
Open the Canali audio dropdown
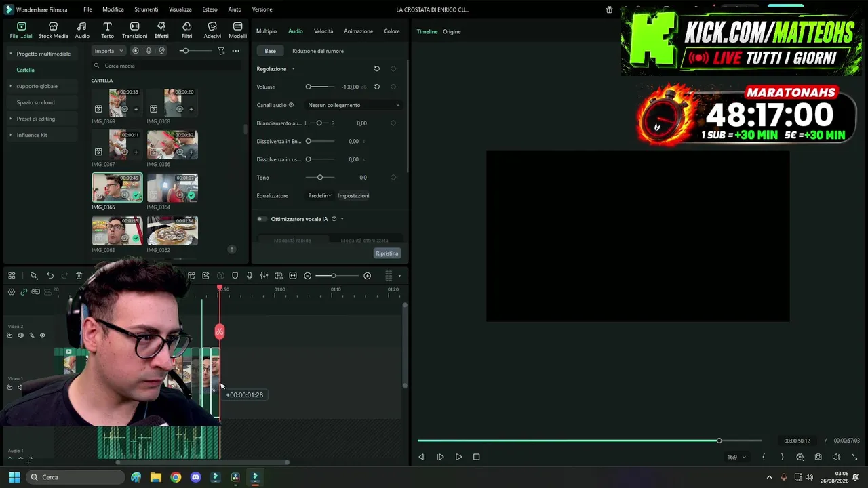tap(353, 105)
